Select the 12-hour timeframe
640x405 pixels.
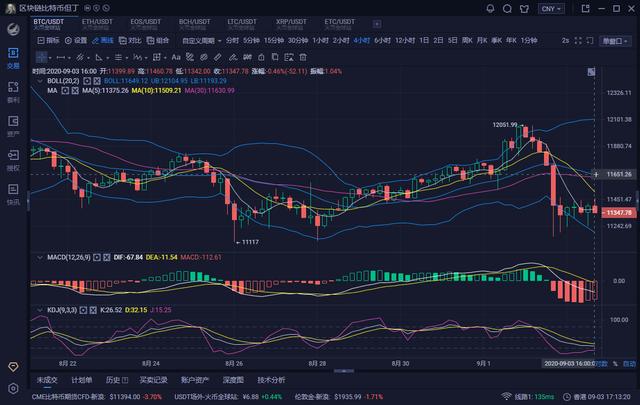(405, 40)
